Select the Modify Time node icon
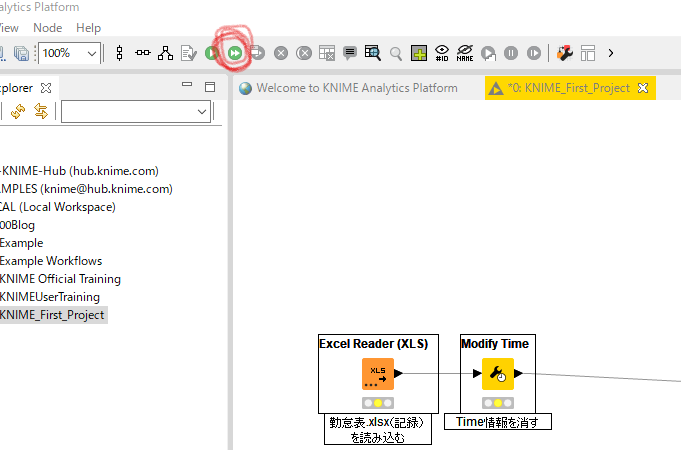The image size is (681, 450). [x=498, y=374]
